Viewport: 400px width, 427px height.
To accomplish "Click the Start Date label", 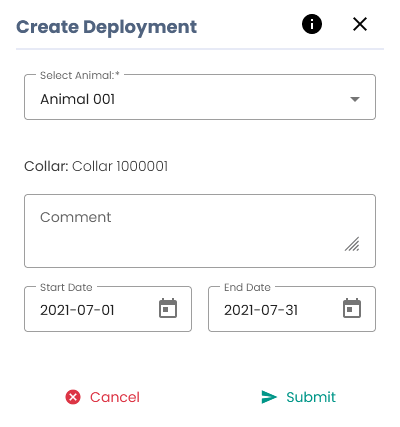I will 66,287.
